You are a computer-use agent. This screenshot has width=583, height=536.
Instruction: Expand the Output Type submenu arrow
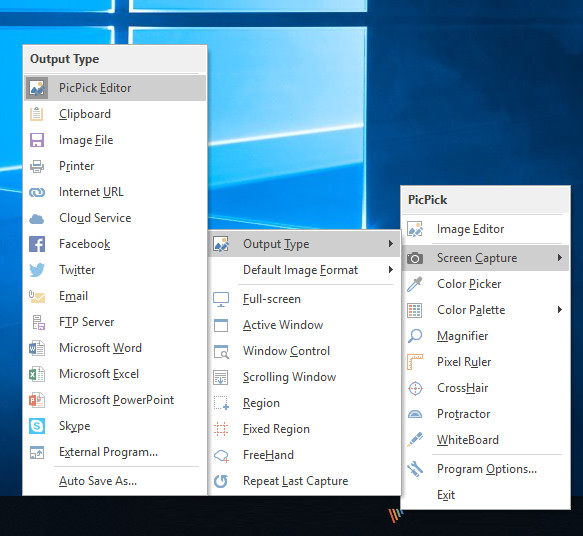pyautogui.click(x=390, y=243)
